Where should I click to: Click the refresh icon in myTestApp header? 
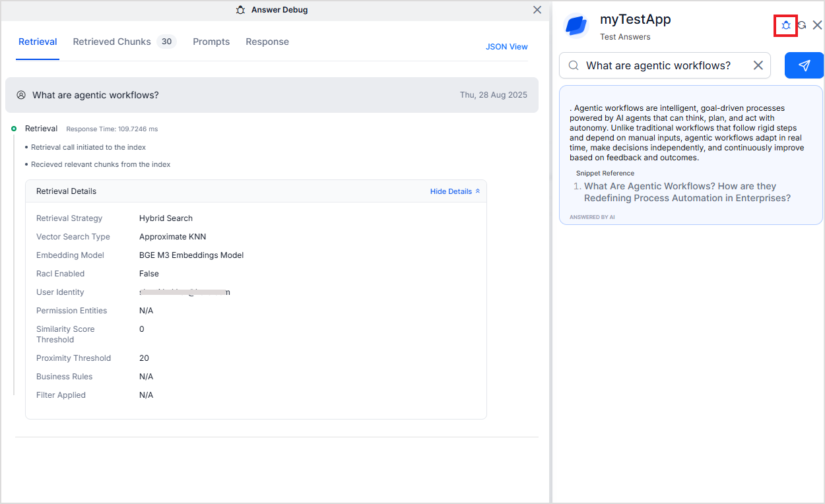tap(802, 25)
